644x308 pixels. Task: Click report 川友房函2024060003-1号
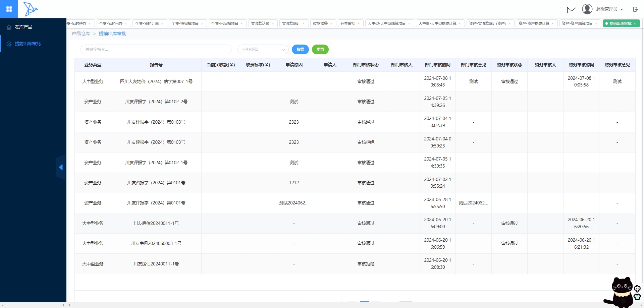click(156, 243)
